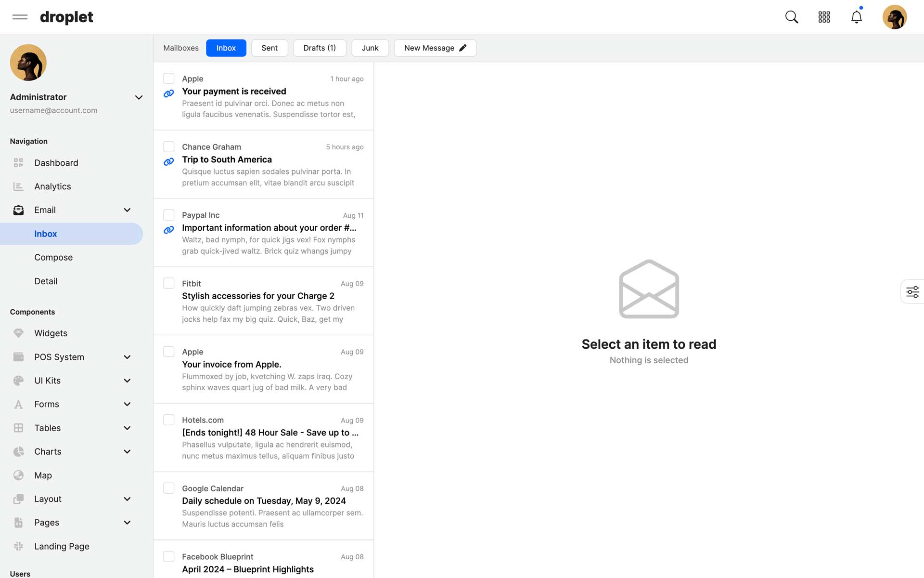This screenshot has width=924, height=578.
Task: Switch to the Sent mailbox tab
Action: (269, 48)
